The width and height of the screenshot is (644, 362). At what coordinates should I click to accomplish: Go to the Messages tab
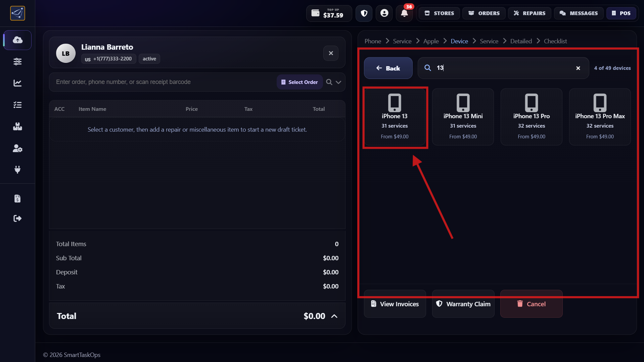point(579,13)
